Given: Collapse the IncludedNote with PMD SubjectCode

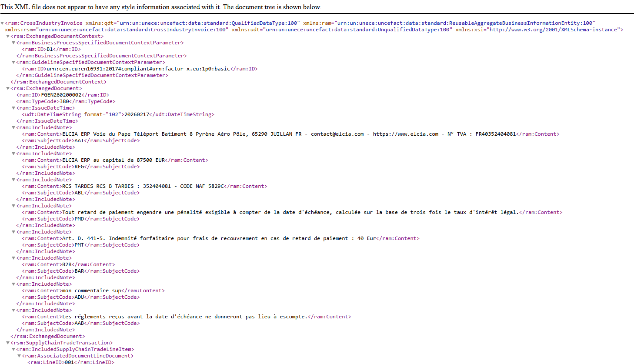Looking at the screenshot, I should point(13,205).
